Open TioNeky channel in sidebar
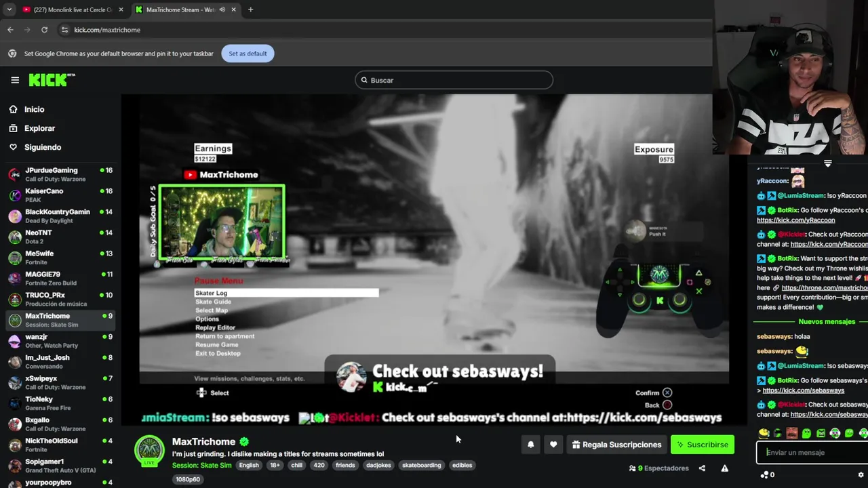This screenshot has width=868, height=488. click(x=60, y=403)
